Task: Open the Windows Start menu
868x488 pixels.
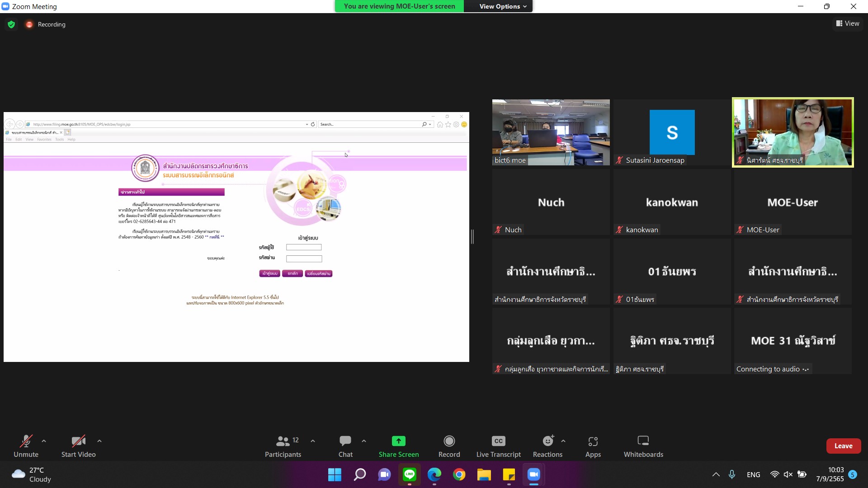Action: point(335,474)
